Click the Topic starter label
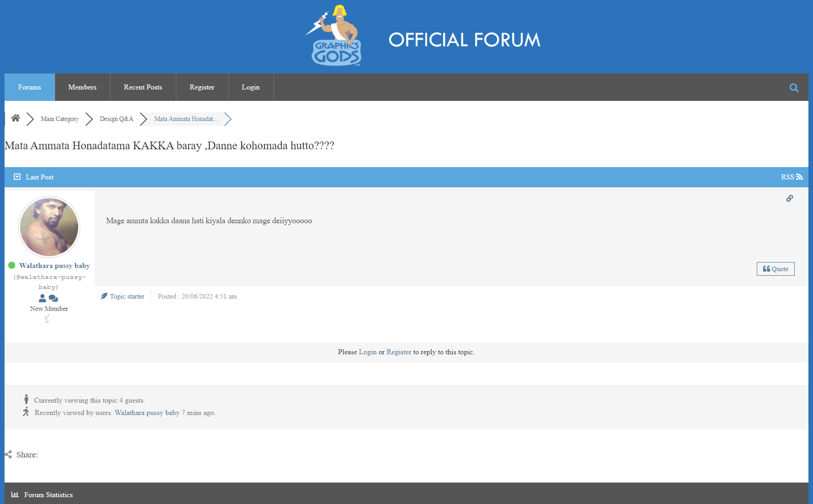813x504 pixels. pyautogui.click(x=127, y=296)
